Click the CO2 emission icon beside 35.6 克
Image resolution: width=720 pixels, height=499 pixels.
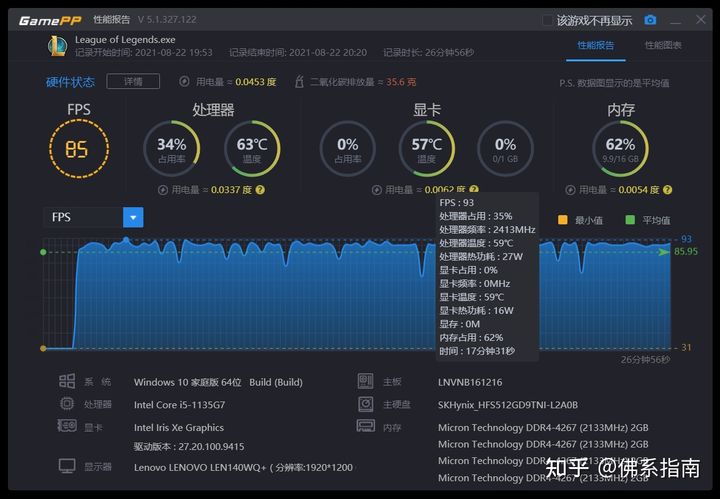[x=299, y=82]
